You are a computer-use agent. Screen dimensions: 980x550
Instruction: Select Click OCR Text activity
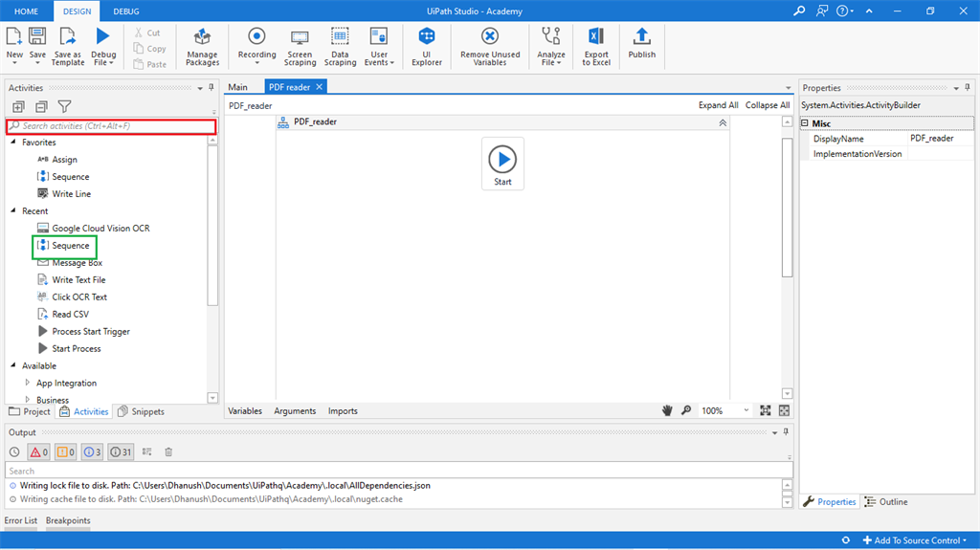tap(72, 297)
